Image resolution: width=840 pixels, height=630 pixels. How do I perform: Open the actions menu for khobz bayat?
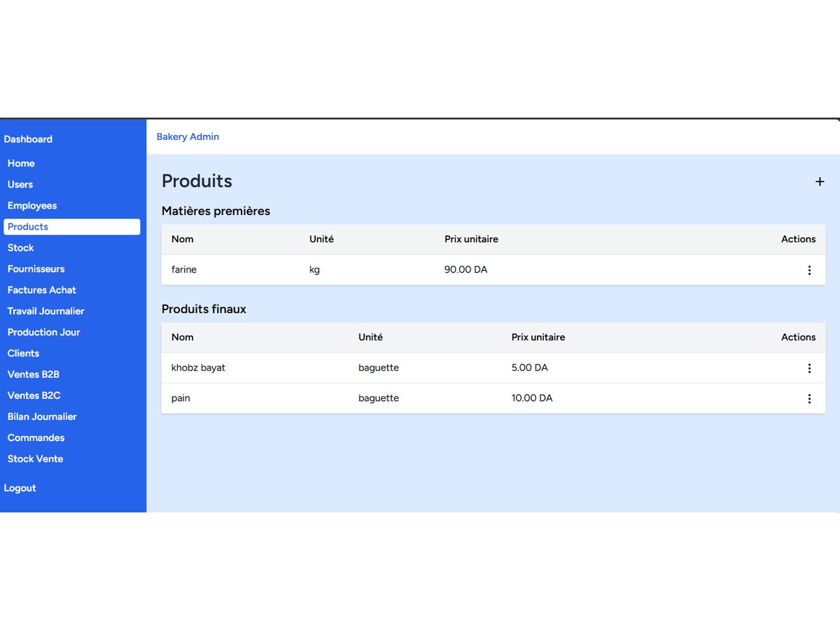[x=809, y=368]
